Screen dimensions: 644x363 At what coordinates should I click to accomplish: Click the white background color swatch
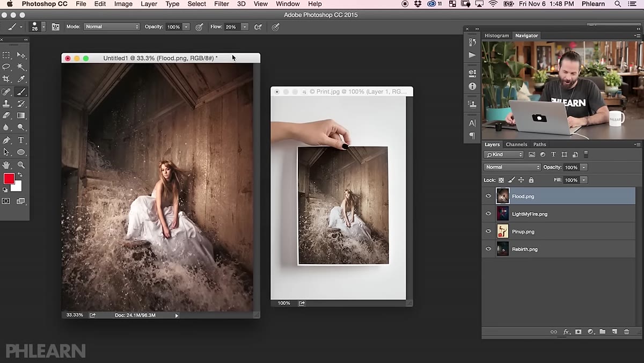tap(18, 187)
